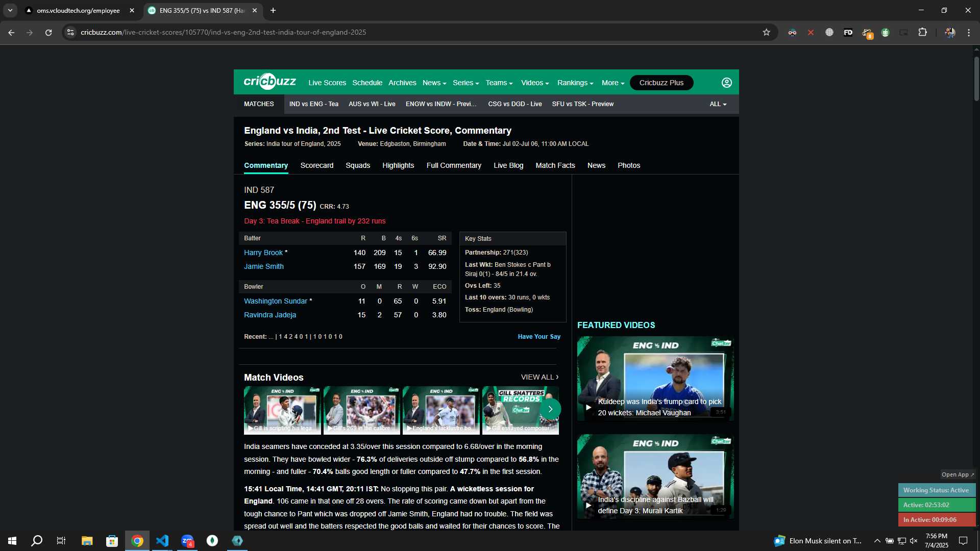The height and width of the screenshot is (551, 980).
Task: Click VIEW ALL match videos
Action: click(x=540, y=377)
